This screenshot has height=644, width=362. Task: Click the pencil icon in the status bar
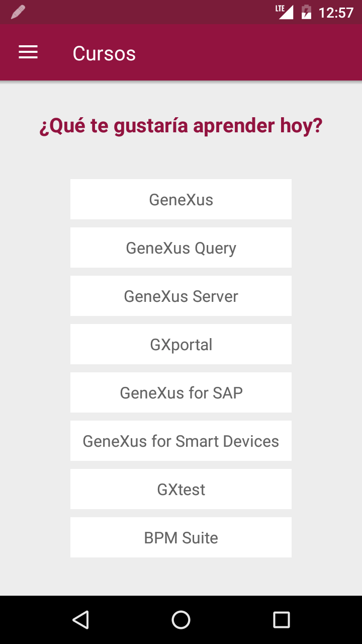(18, 11)
